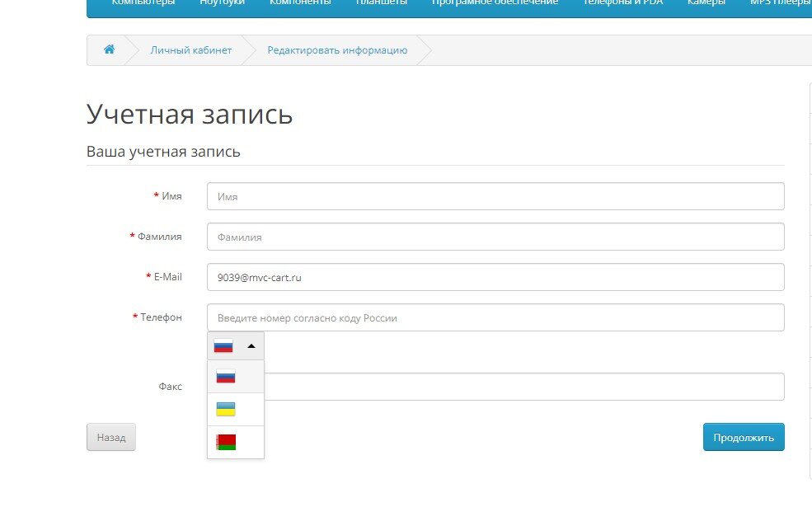
Task: Go to Камеры navigation menu item
Action: [706, 3]
